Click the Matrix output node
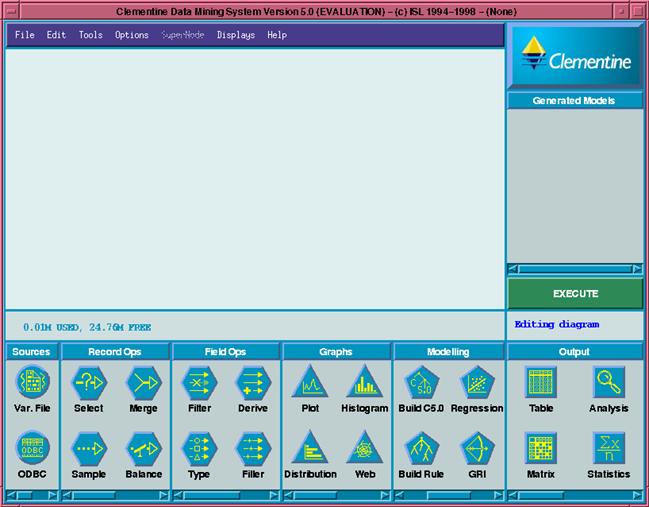This screenshot has width=649, height=507. click(541, 448)
